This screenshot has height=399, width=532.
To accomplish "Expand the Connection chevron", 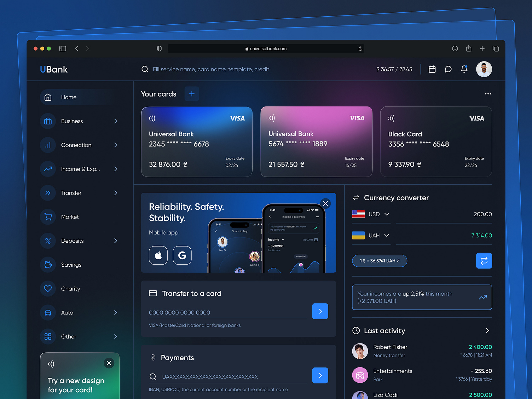I will (116, 145).
